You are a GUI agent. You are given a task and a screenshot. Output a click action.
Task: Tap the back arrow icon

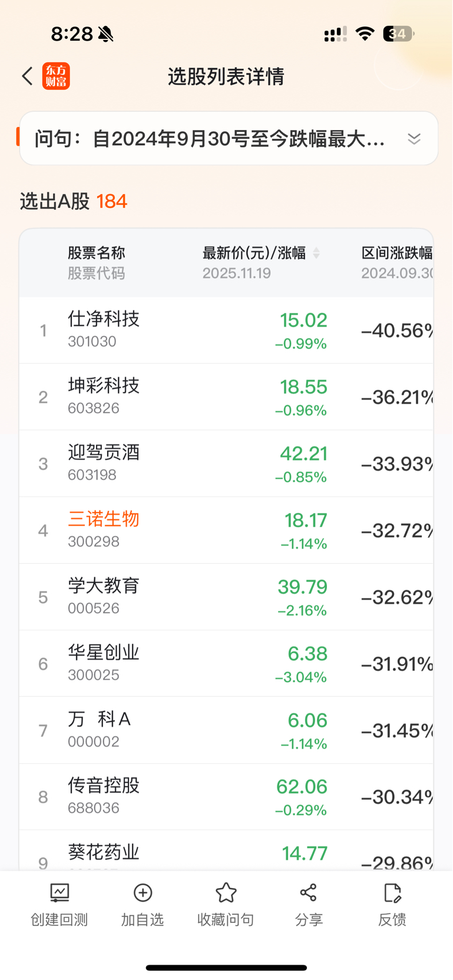click(x=27, y=76)
